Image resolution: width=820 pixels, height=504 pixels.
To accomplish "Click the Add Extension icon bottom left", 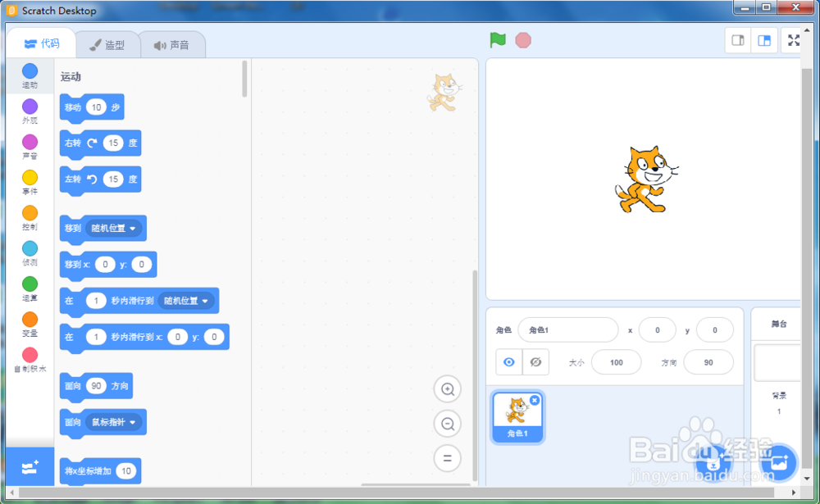I will click(x=30, y=467).
